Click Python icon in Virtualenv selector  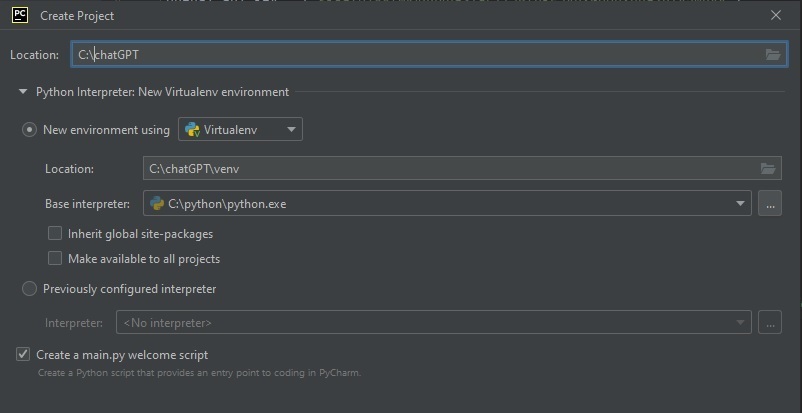pyautogui.click(x=192, y=130)
